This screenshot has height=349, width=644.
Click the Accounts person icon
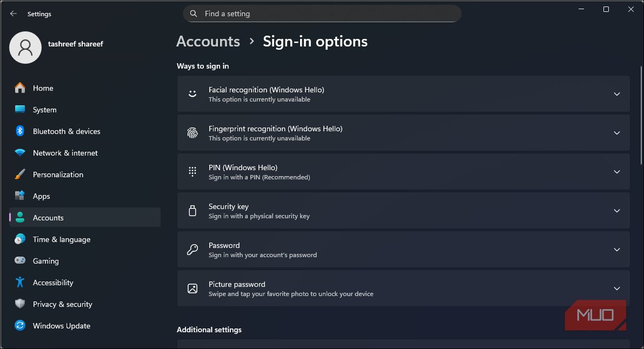(19, 217)
